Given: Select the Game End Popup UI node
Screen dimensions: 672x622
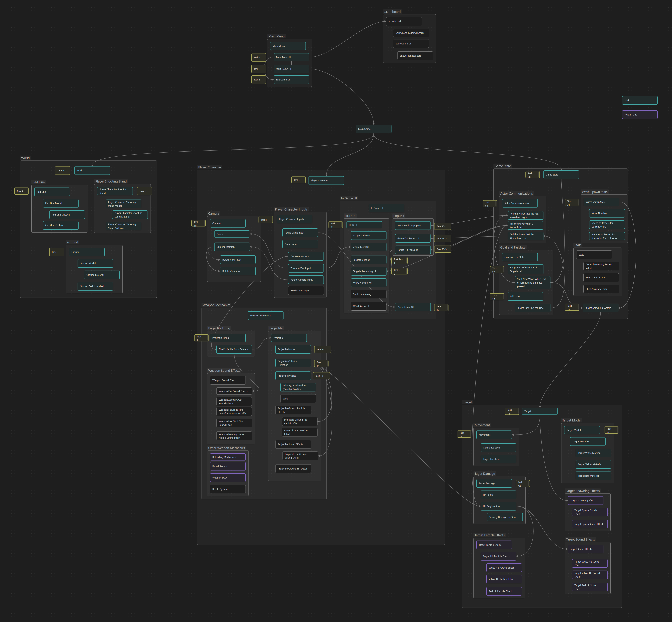Looking at the screenshot, I should click(413, 238).
